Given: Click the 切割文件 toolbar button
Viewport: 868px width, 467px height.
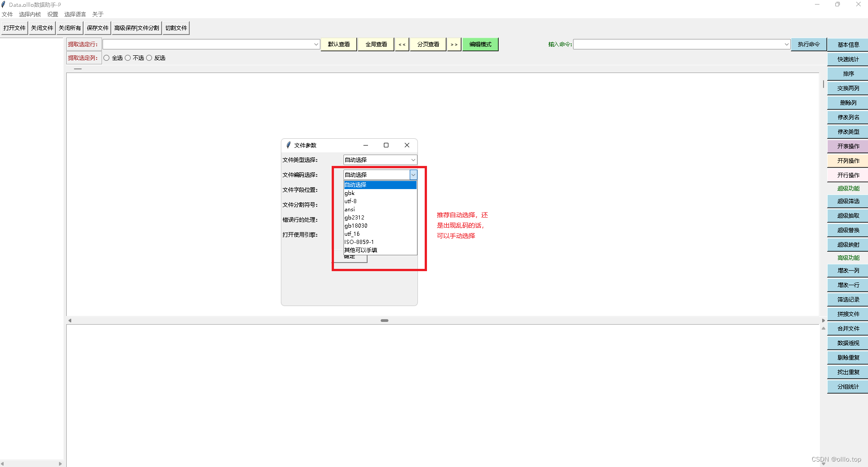Looking at the screenshot, I should (x=176, y=28).
